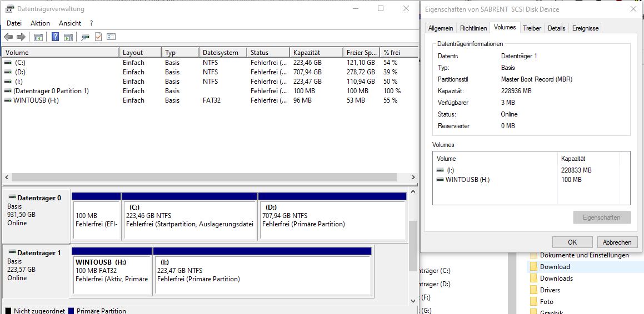
Task: Click the 121,10 GB free space cell
Action: point(361,63)
